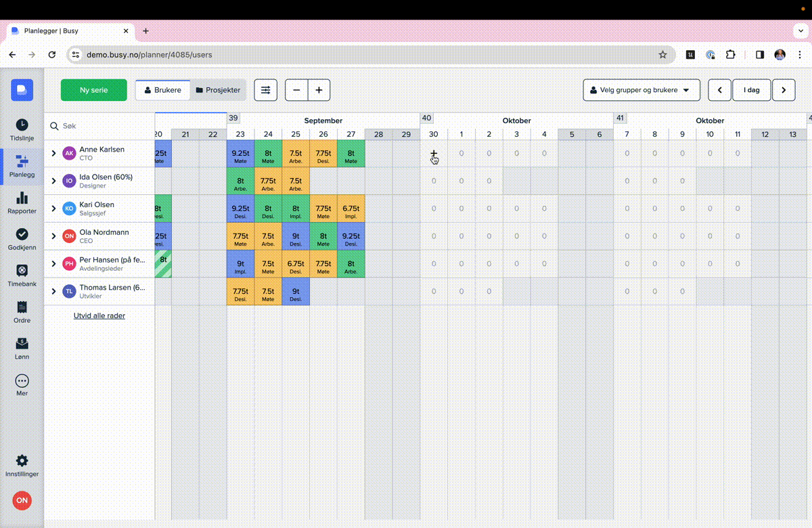Expand the Thomas Larsen row
The image size is (812, 528).
coord(53,291)
